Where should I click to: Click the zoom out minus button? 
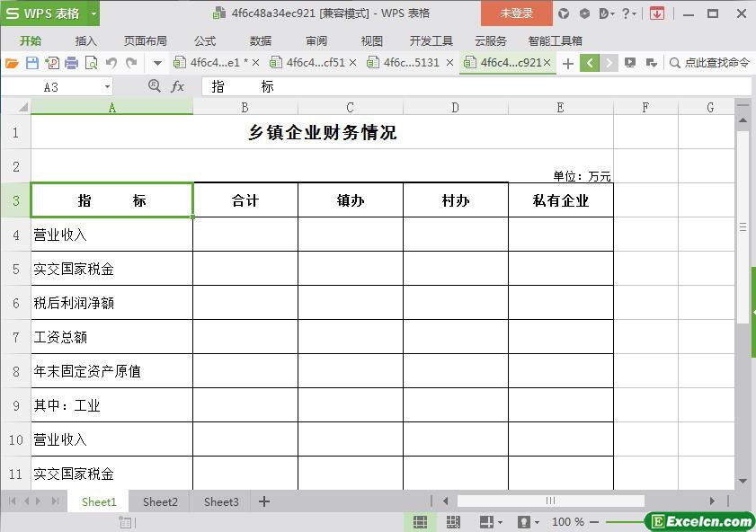click(x=593, y=522)
